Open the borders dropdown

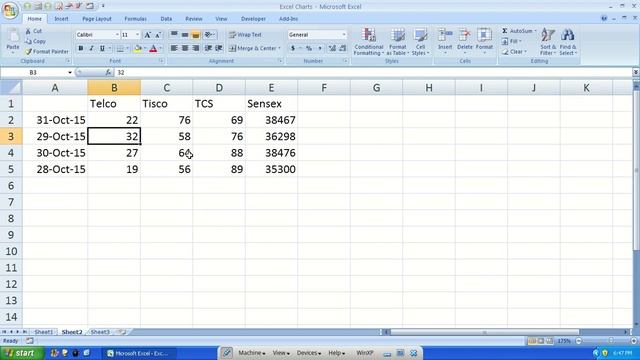point(127,49)
